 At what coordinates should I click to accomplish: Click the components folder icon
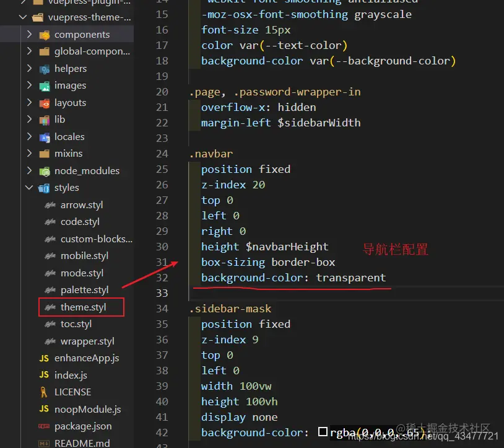coord(45,35)
